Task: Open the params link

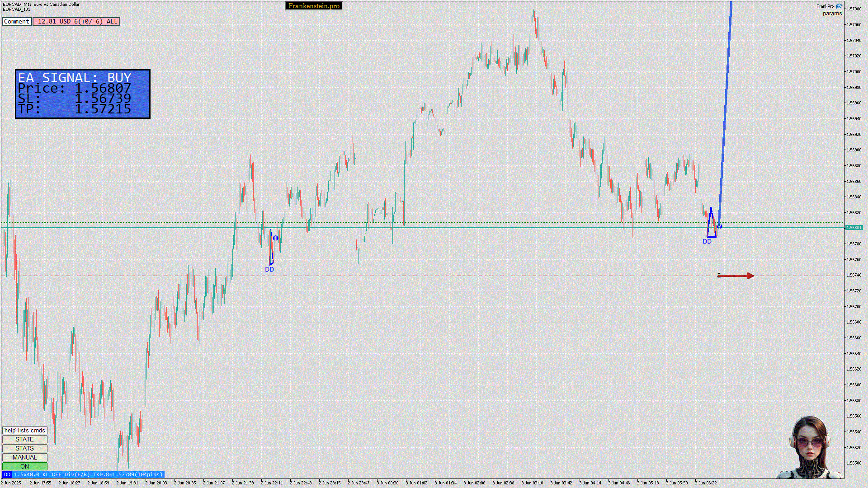Action: pos(832,14)
